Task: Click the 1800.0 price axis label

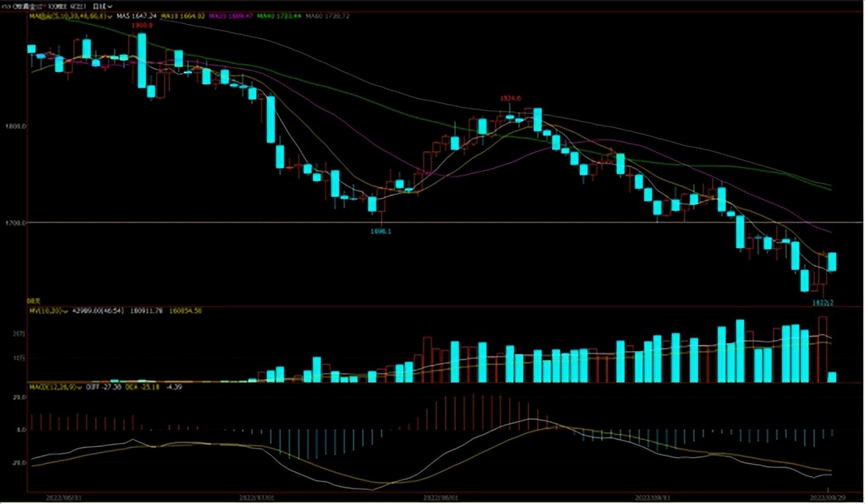Action: click(x=16, y=126)
